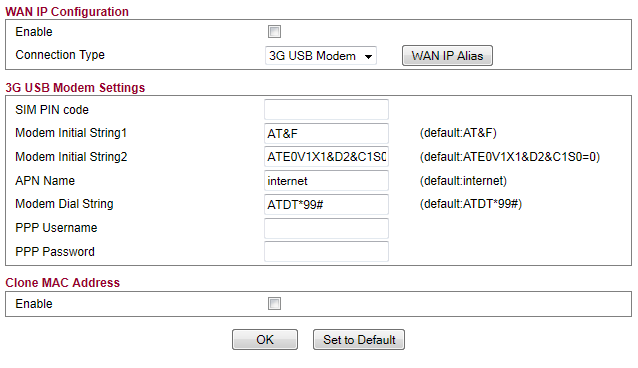
Task: Click the default:ATE0V1X1&D2&C1S0=0 hint text
Action: pyautogui.click(x=510, y=157)
